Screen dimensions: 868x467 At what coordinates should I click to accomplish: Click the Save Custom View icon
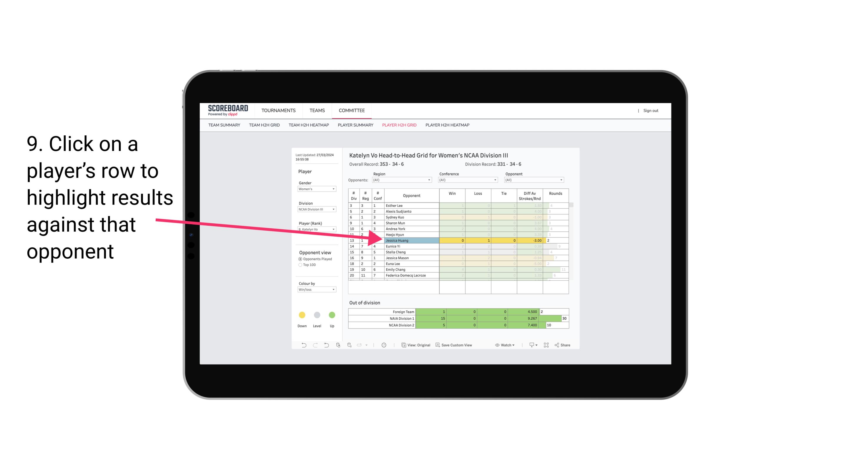tap(438, 345)
